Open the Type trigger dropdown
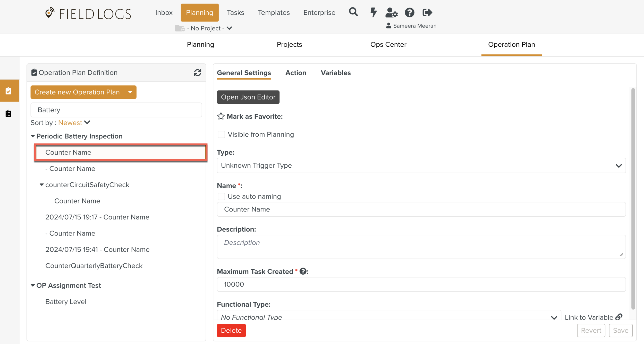The height and width of the screenshot is (344, 644). [421, 166]
